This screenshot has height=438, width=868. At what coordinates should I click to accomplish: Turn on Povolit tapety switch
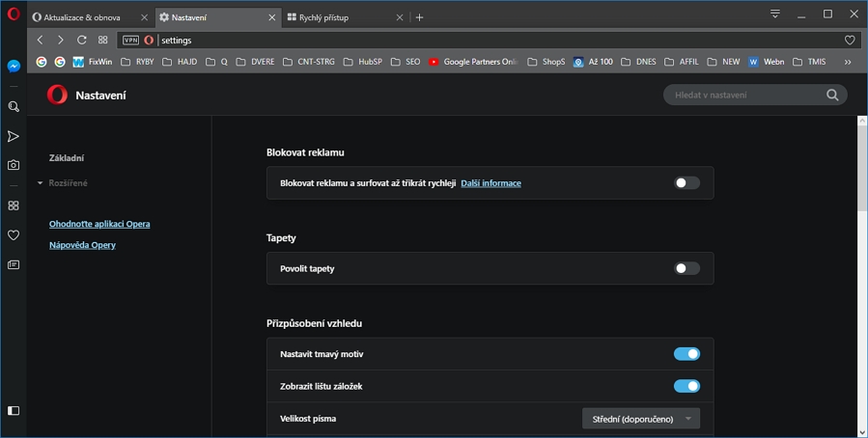point(686,268)
